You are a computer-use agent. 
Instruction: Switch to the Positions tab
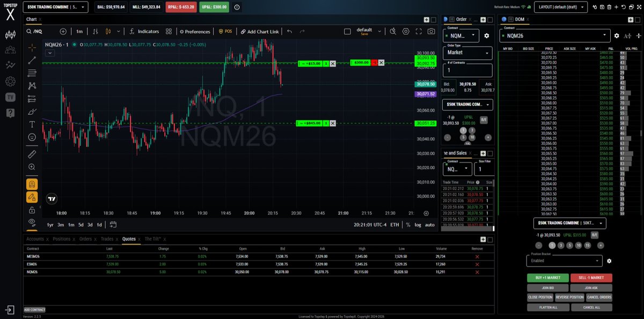coord(61,239)
